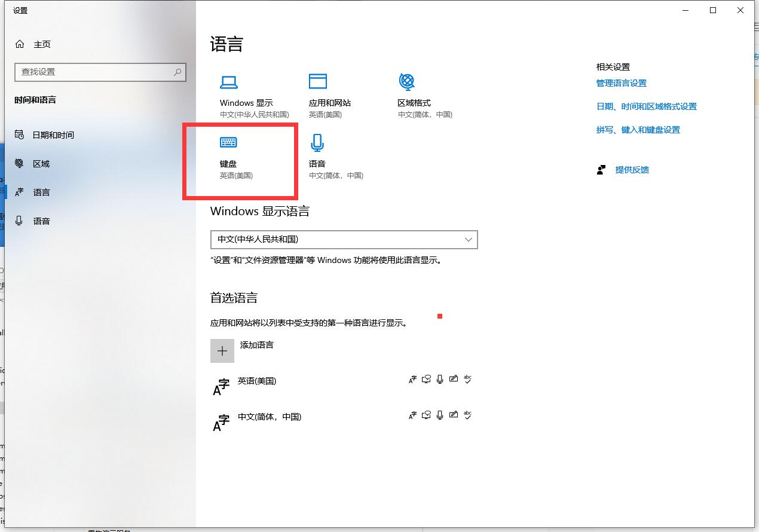
Task: Open the 应用和网站 language tile
Action: click(330, 96)
